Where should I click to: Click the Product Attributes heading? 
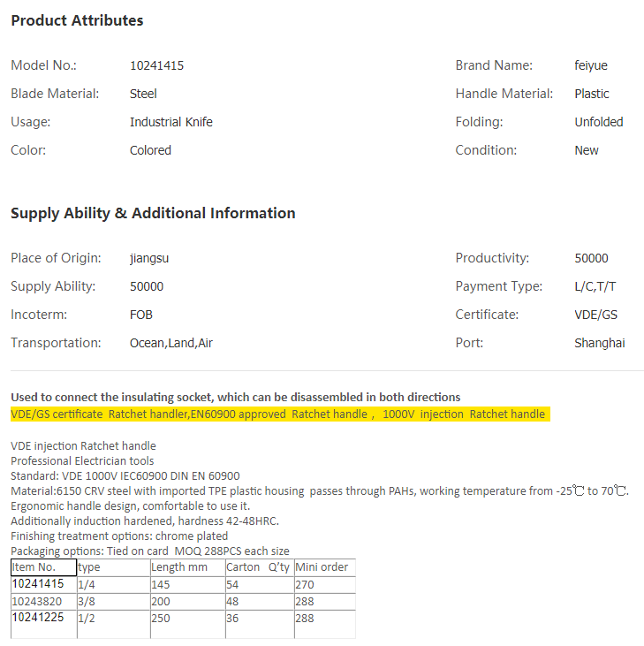pyautogui.click(x=77, y=20)
